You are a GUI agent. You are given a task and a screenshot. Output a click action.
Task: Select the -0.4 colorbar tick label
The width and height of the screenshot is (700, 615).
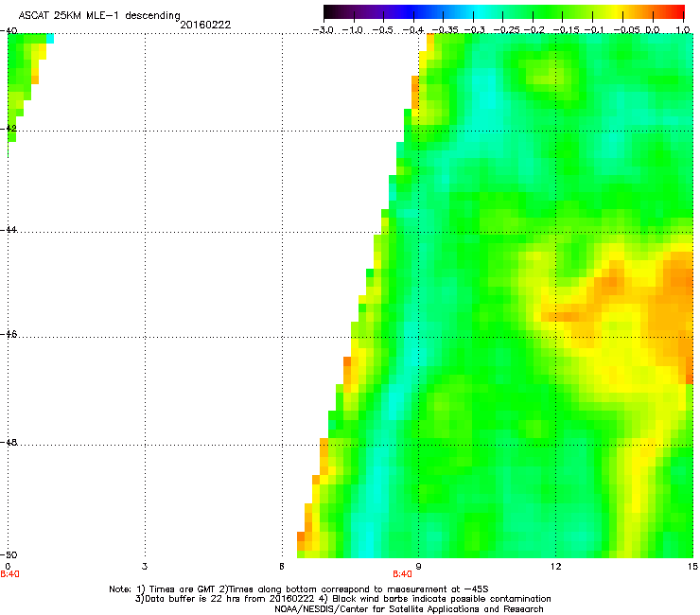(413, 30)
